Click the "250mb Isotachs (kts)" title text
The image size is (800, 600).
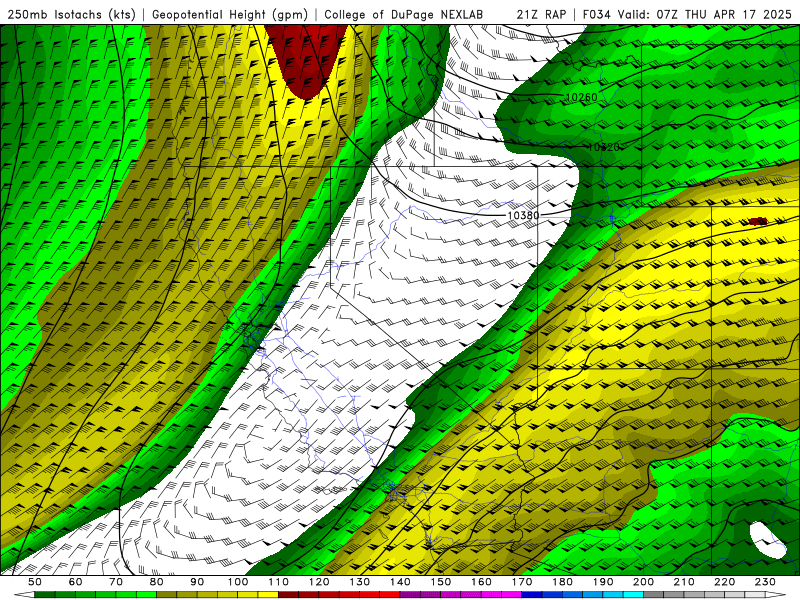(x=71, y=14)
